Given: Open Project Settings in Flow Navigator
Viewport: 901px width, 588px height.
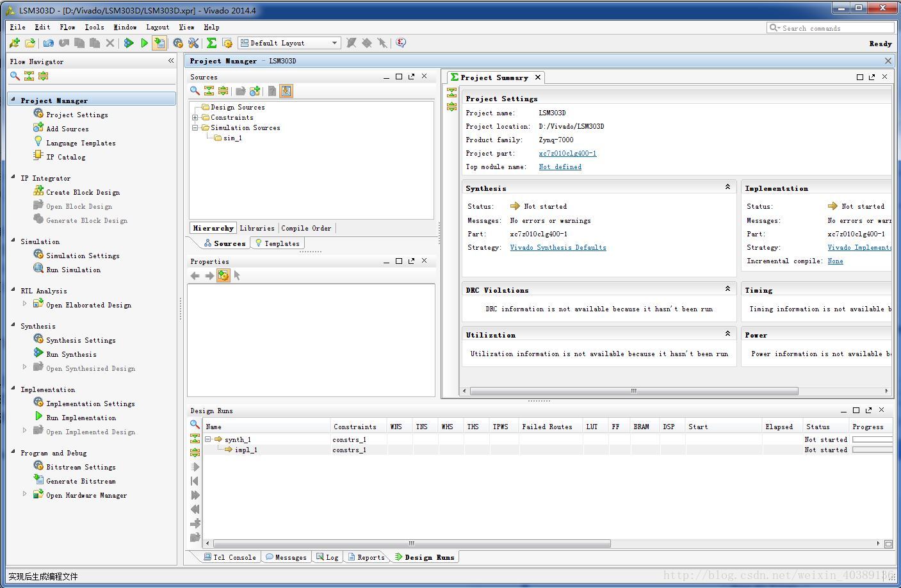Looking at the screenshot, I should 77,115.
